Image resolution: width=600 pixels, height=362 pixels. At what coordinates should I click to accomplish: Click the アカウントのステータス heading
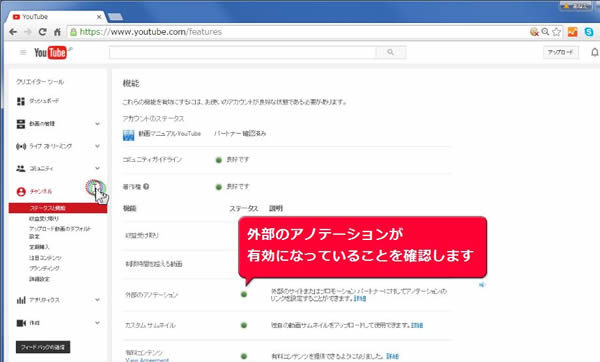coord(153,119)
